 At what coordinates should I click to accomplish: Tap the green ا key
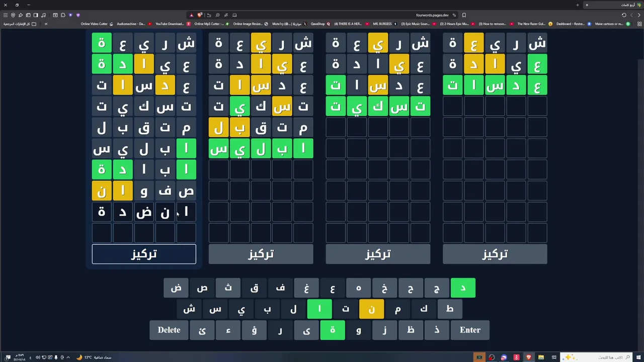(319, 309)
